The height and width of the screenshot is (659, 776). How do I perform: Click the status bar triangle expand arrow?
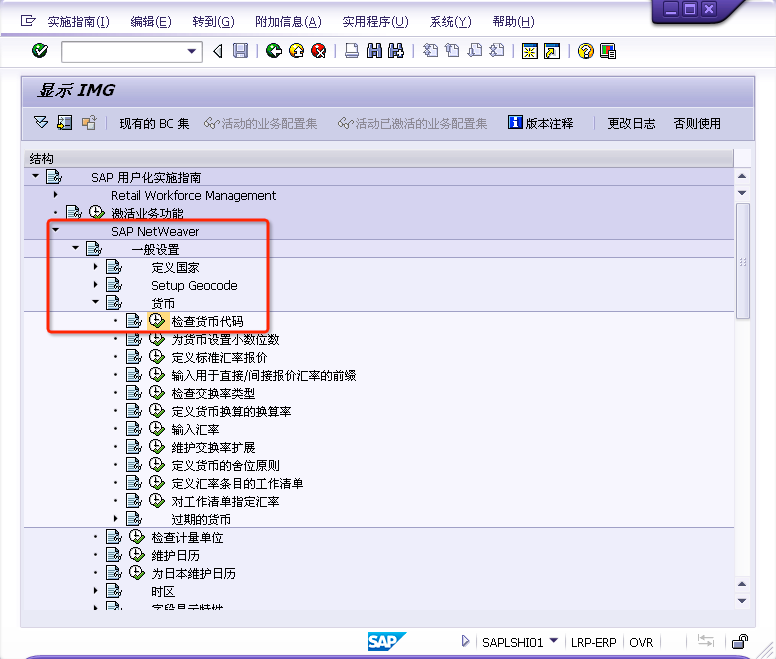pyautogui.click(x=465, y=641)
